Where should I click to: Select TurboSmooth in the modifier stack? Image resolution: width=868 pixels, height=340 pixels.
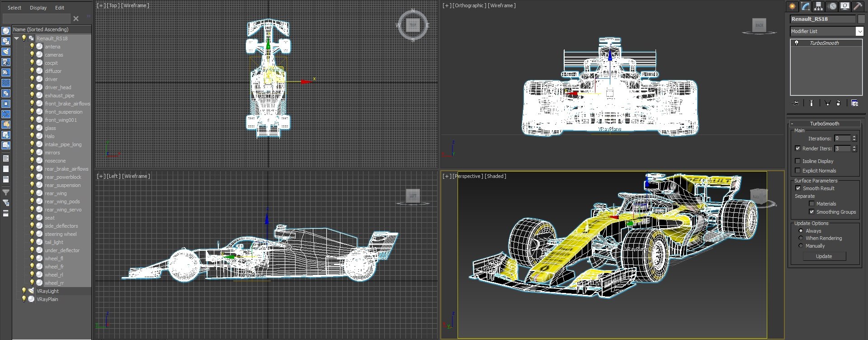pyautogui.click(x=824, y=43)
